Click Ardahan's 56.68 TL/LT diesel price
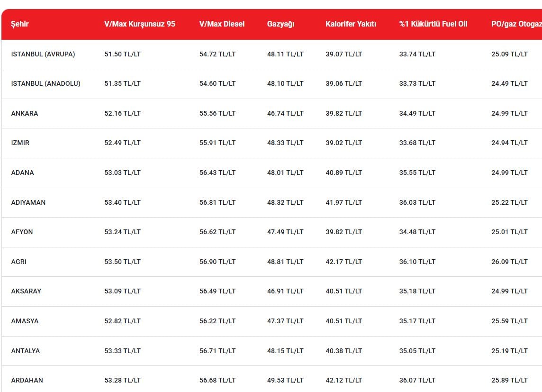This screenshot has width=542, height=392. click(x=217, y=380)
